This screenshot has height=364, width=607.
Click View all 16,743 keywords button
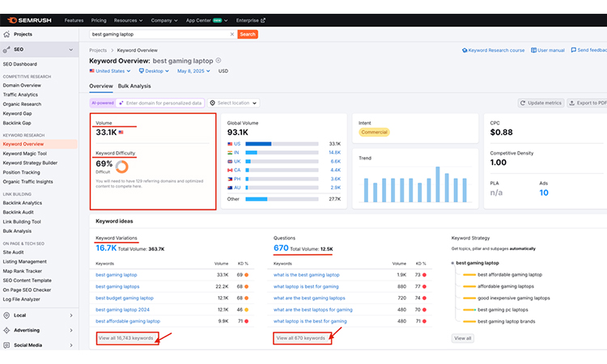(127, 338)
